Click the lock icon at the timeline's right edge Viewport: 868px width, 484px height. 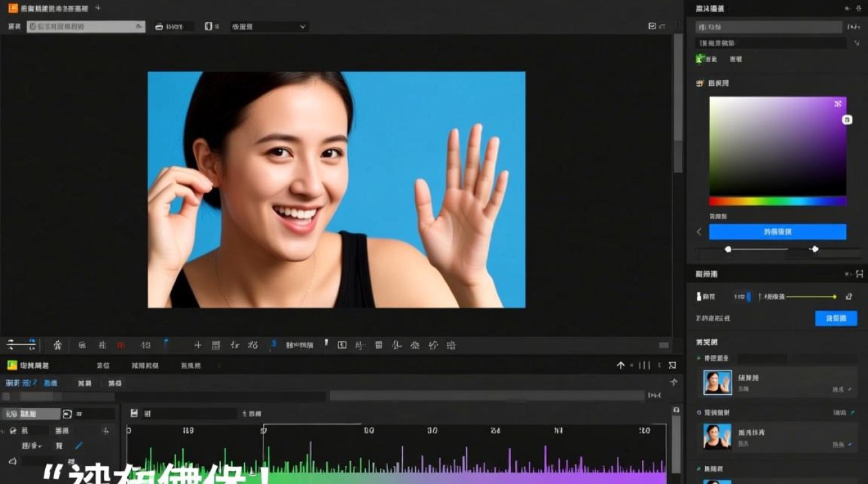[x=676, y=410]
